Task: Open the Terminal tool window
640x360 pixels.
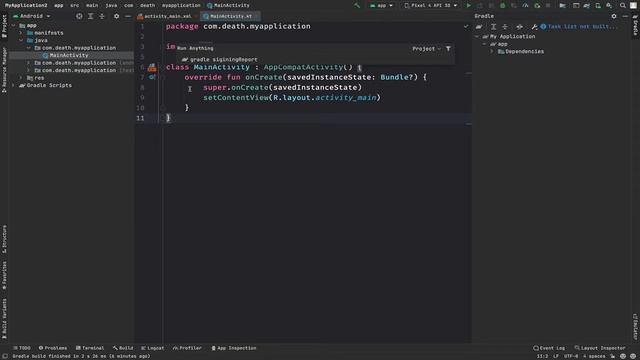Action: (x=90, y=348)
